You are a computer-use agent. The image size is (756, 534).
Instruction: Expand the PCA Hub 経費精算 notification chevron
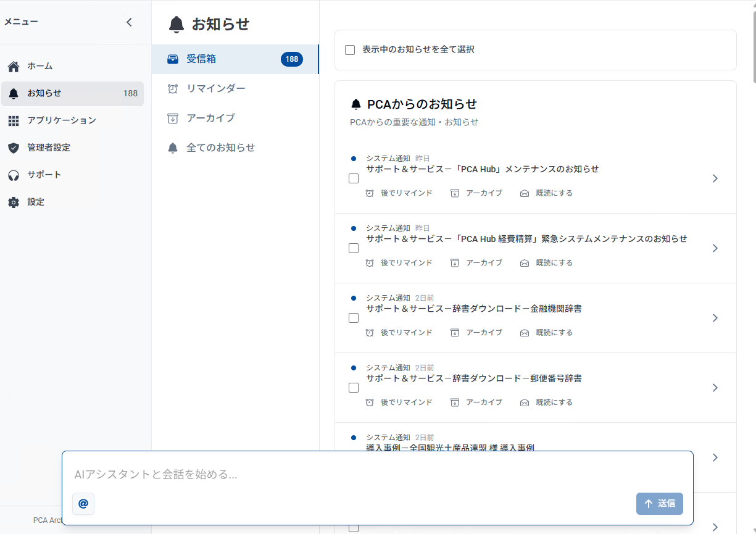click(x=715, y=248)
